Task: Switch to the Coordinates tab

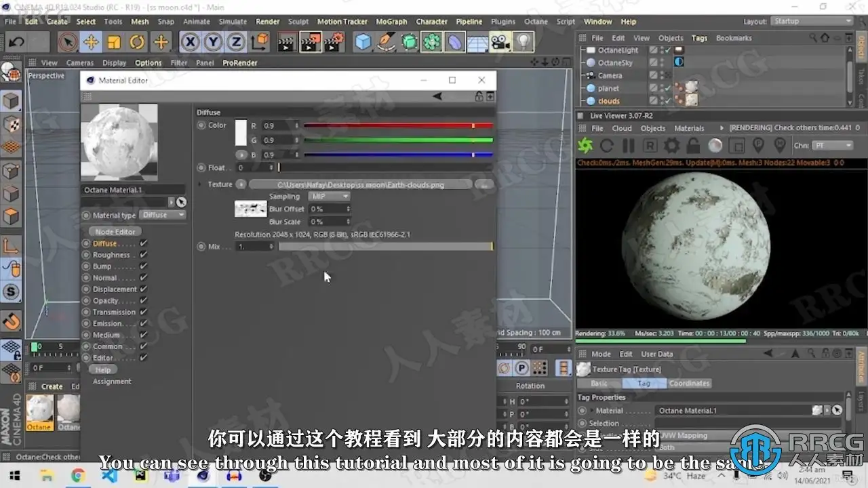Action: [x=689, y=384]
